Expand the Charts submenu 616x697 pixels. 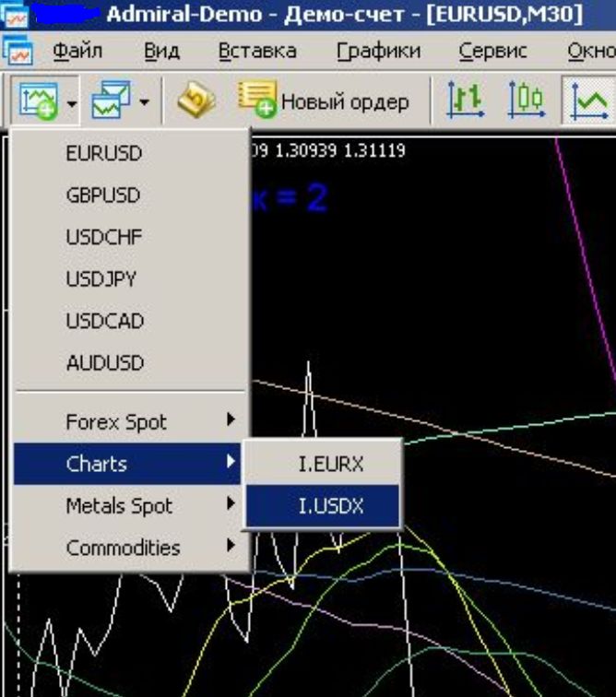pos(129,464)
